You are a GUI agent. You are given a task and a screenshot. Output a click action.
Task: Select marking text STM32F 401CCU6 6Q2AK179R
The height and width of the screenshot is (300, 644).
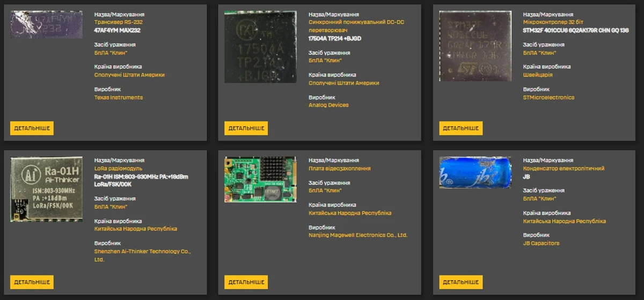click(575, 31)
